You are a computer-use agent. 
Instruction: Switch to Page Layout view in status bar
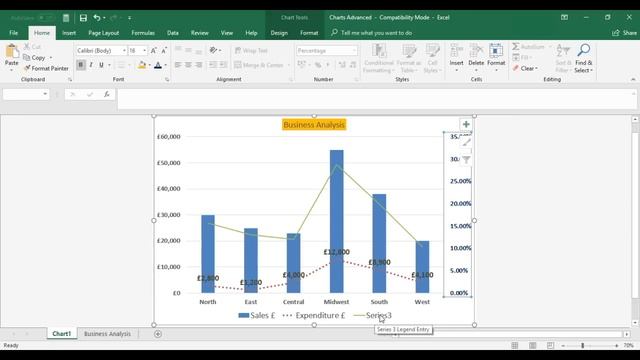[532, 346]
